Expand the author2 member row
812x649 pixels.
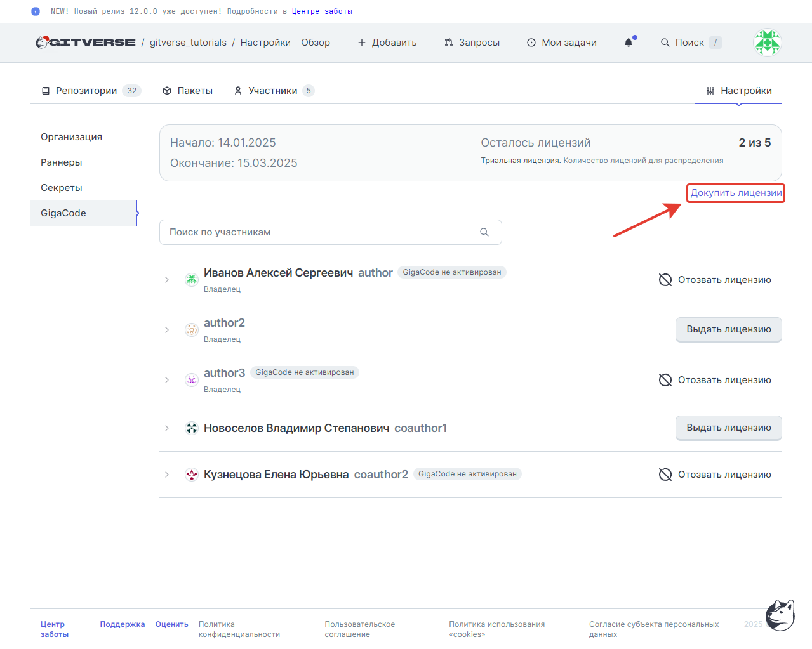167,330
